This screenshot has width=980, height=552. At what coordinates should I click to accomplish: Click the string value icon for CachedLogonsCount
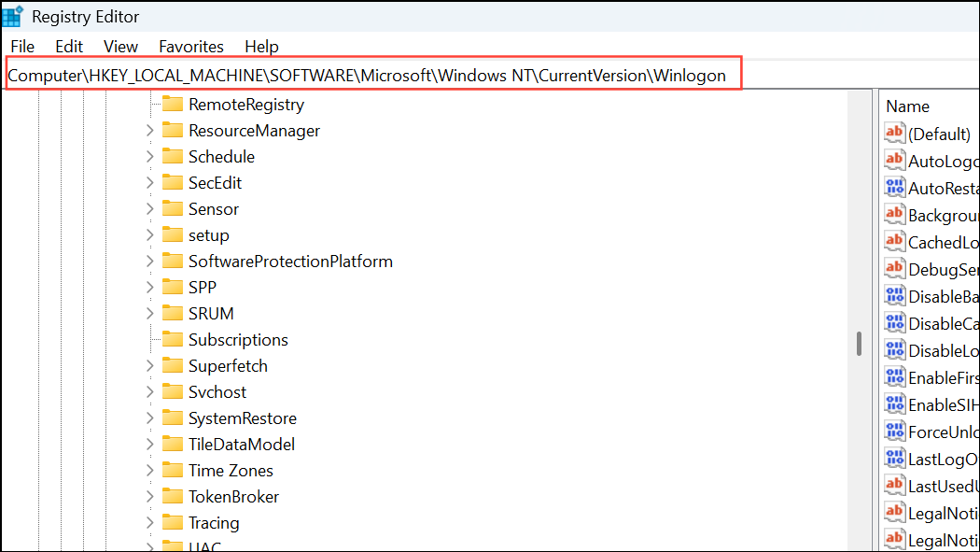(894, 241)
